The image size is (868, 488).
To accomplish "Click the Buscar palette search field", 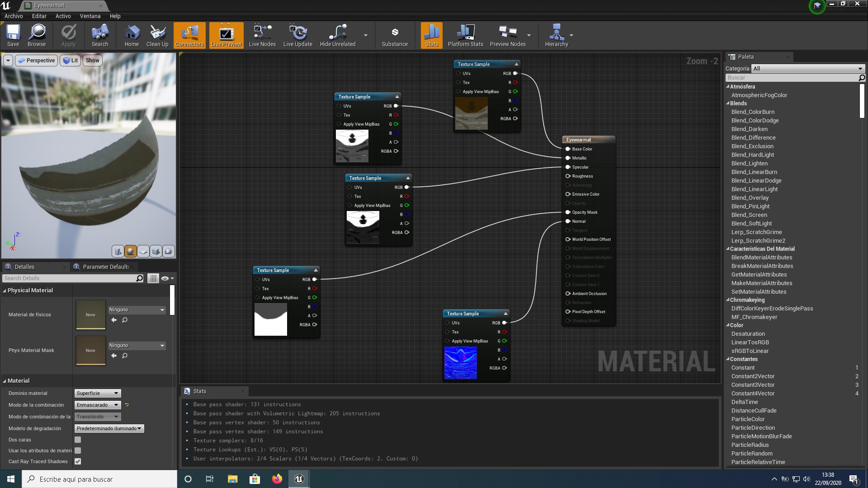I will [x=791, y=78].
